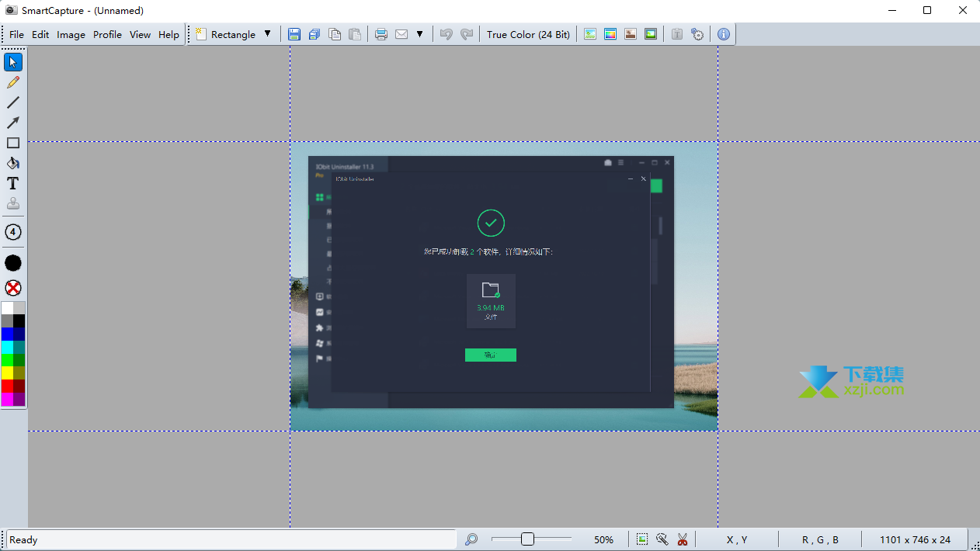The height and width of the screenshot is (551, 980).
Task: Click the save all multiple disks icon
Action: click(x=315, y=34)
